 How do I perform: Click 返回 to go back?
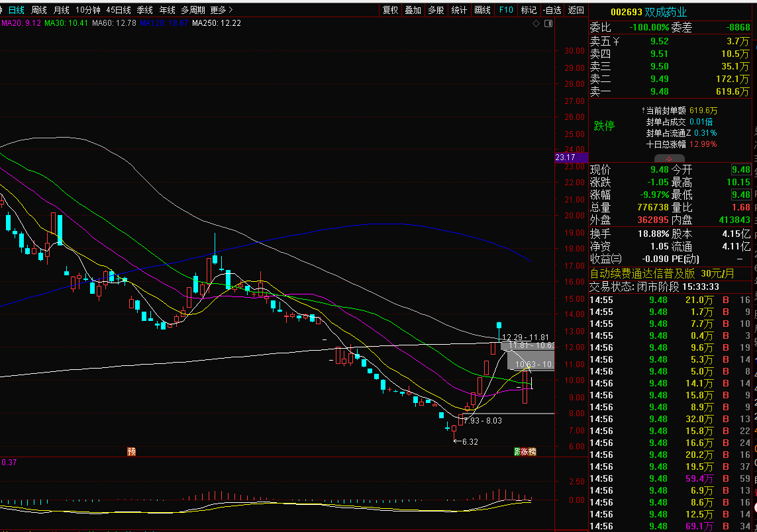(576, 10)
